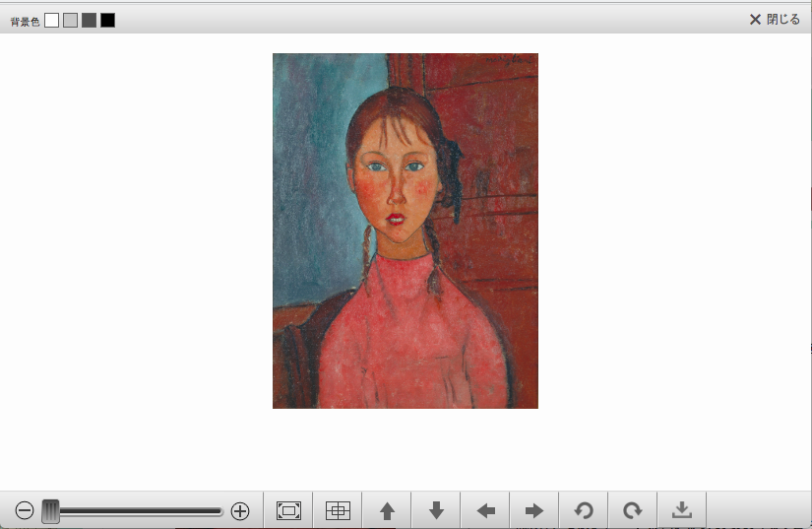Set background color to black swatch
Viewport: 812px width, 529px height.
107,21
